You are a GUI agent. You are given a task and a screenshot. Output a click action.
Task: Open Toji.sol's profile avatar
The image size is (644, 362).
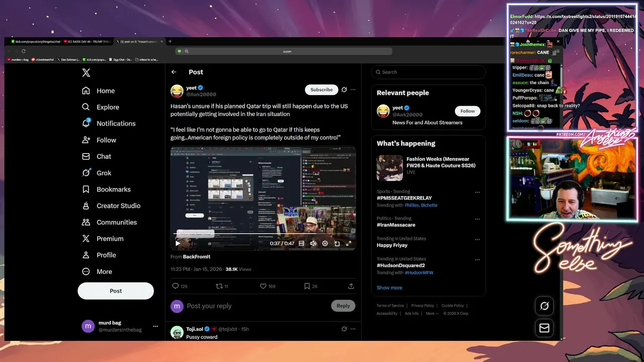click(177, 332)
